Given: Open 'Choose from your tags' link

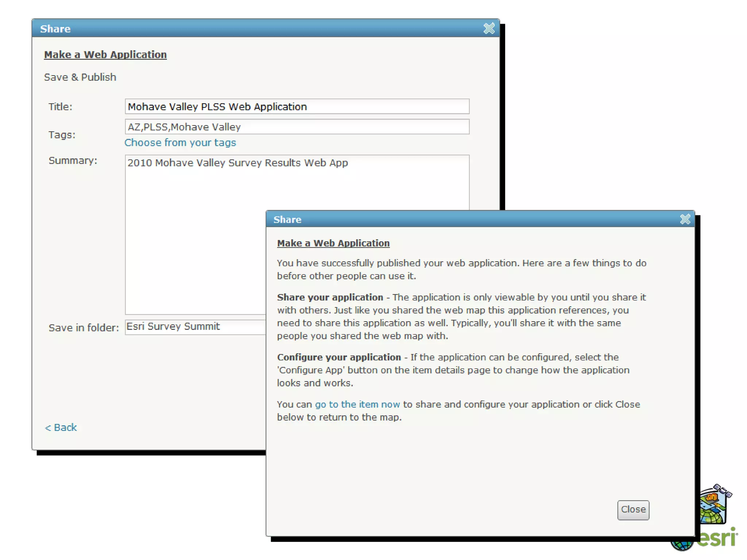Looking at the screenshot, I should coord(180,143).
